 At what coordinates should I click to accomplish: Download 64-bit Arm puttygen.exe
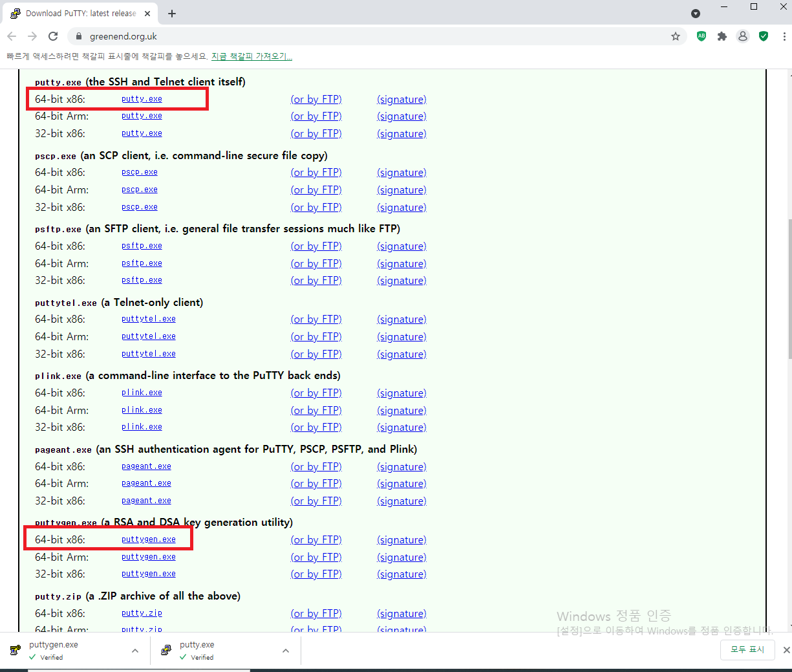coord(149,557)
